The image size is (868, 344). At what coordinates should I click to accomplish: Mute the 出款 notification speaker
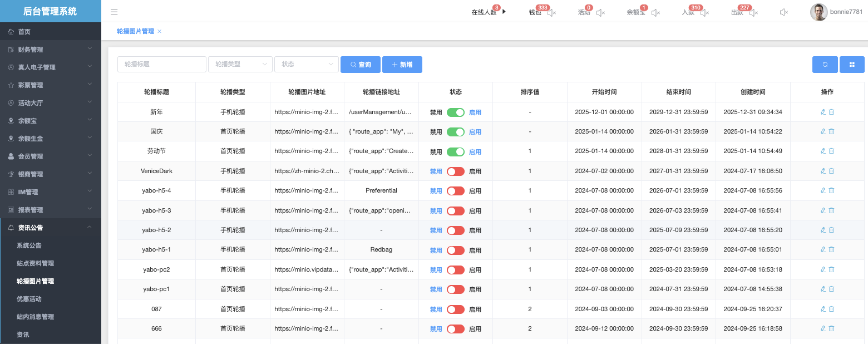coord(754,12)
